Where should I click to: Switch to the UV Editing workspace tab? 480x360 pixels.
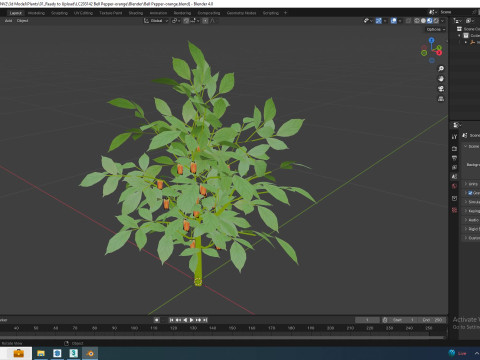(x=83, y=13)
